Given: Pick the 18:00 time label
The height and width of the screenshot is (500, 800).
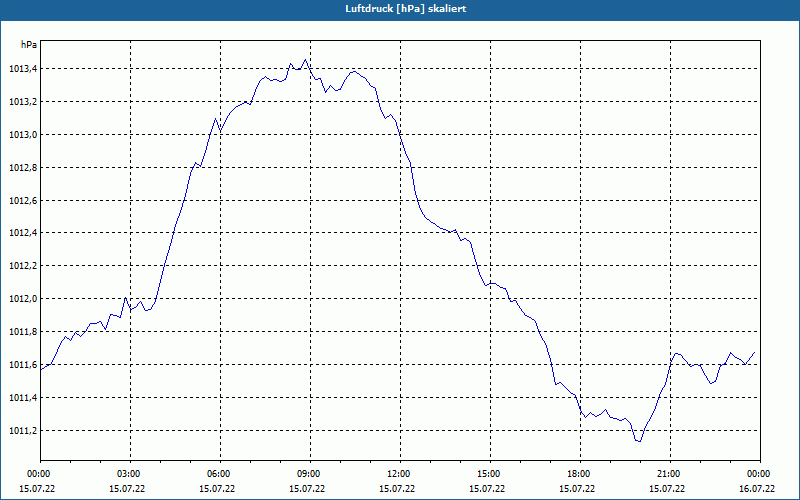Looking at the screenshot, I should click(x=578, y=474).
